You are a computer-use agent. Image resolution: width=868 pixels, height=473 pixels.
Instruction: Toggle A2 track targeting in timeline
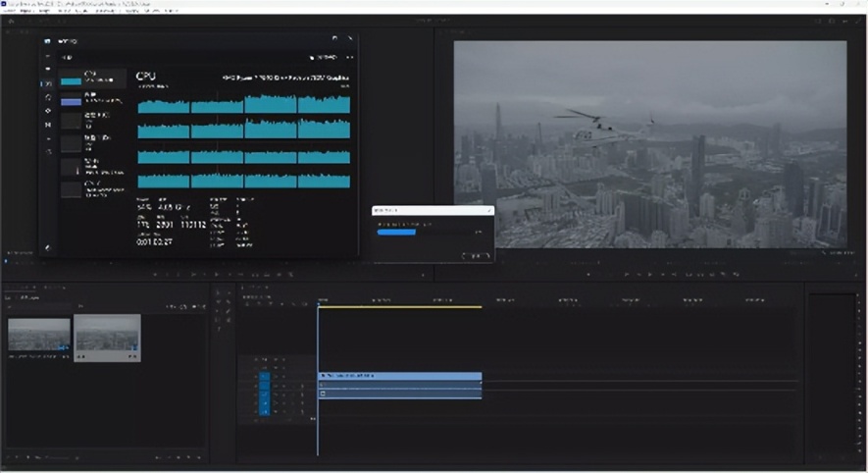265,394
